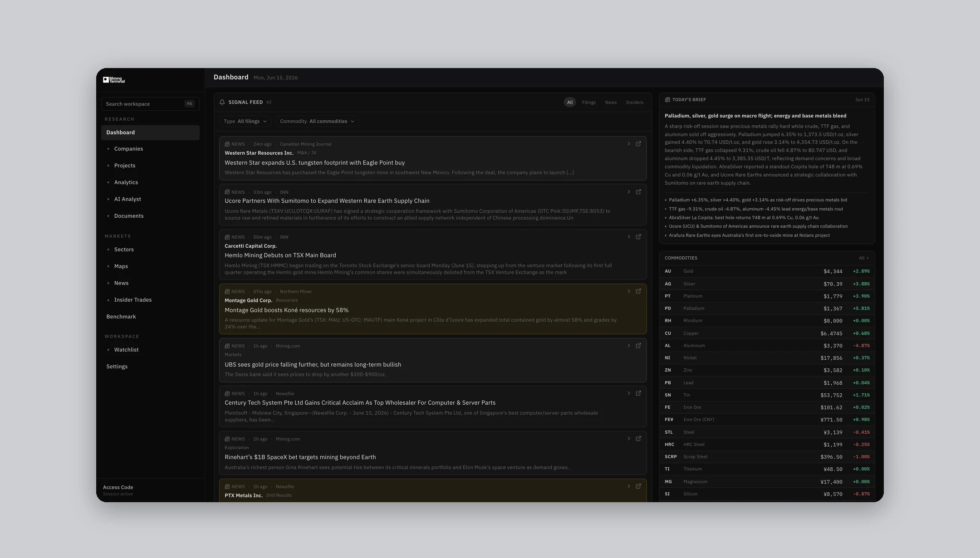Viewport: 980px width, 558px height.
Task: Select the Copper commodity row
Action: coord(767,333)
